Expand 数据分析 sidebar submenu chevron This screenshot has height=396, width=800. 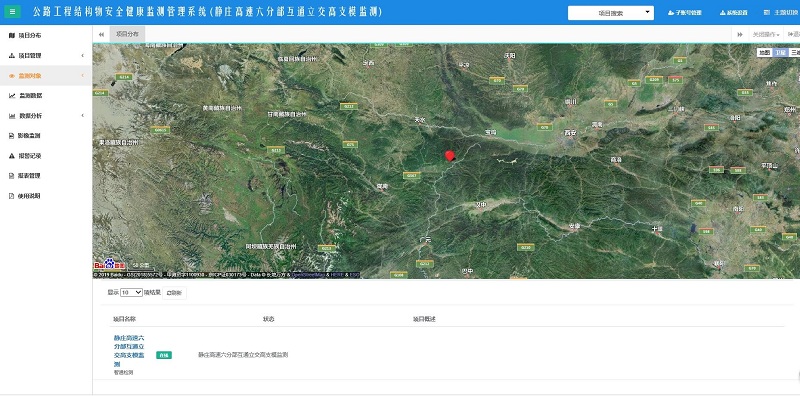pos(83,116)
